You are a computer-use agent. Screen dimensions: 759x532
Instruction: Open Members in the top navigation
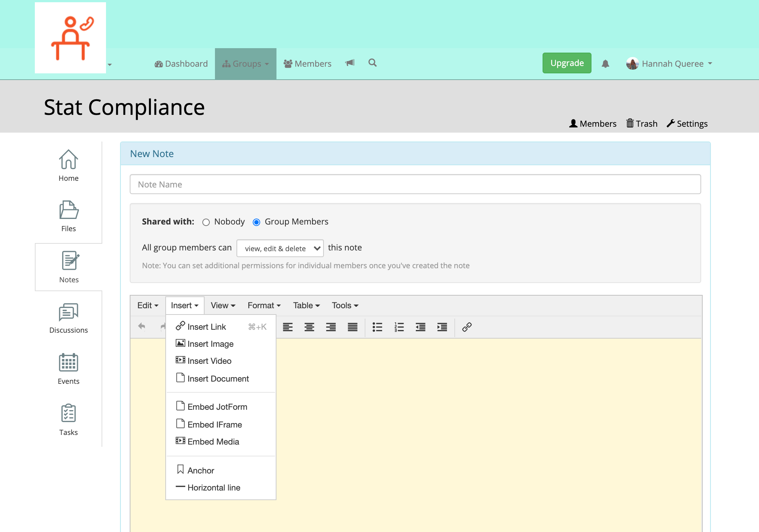308,64
